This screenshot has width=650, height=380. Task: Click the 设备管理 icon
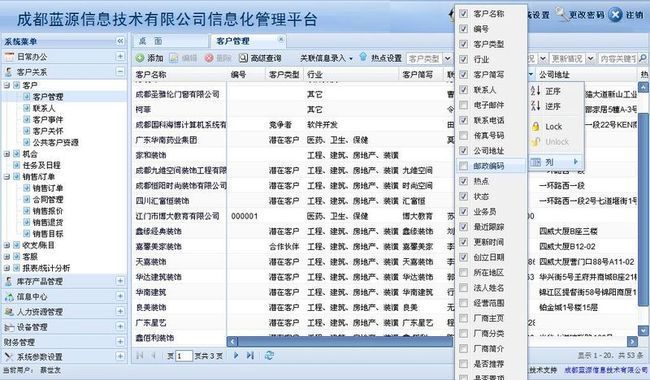[x=9, y=327]
